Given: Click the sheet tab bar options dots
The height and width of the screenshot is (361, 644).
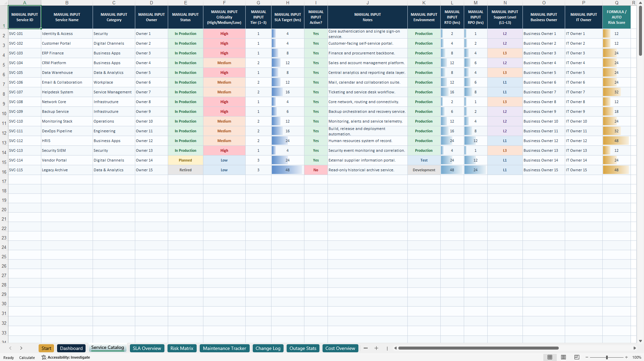Looking at the screenshot, I should [387, 348].
